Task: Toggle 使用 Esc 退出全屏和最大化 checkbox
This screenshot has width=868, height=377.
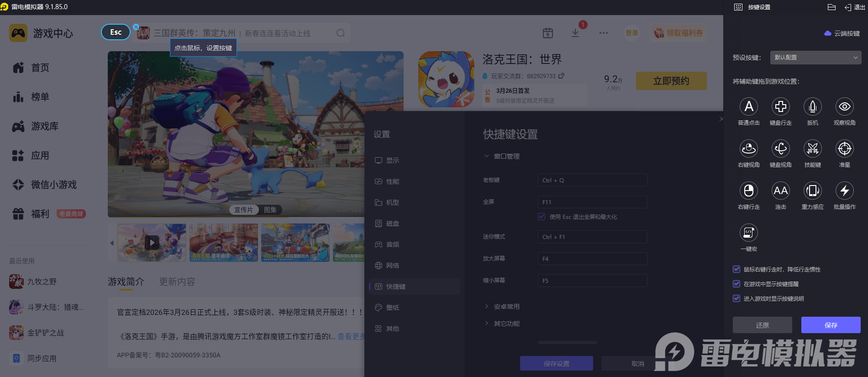Action: (x=542, y=217)
